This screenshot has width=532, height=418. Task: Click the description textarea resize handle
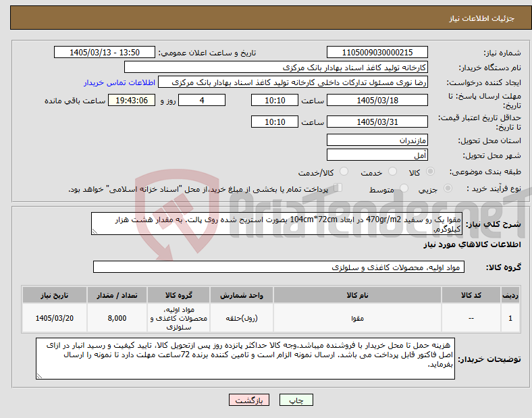95,232
